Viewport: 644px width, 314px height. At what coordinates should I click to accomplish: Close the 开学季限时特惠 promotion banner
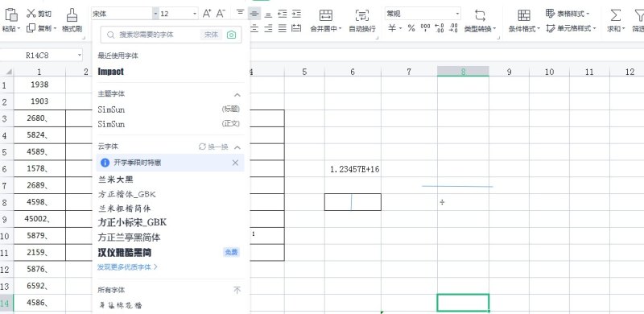point(235,163)
